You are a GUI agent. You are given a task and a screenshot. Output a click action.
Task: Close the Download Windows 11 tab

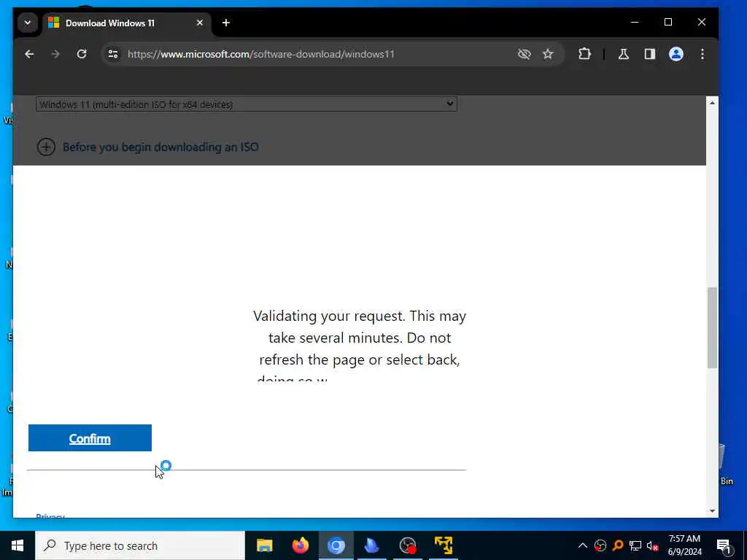[x=200, y=23]
